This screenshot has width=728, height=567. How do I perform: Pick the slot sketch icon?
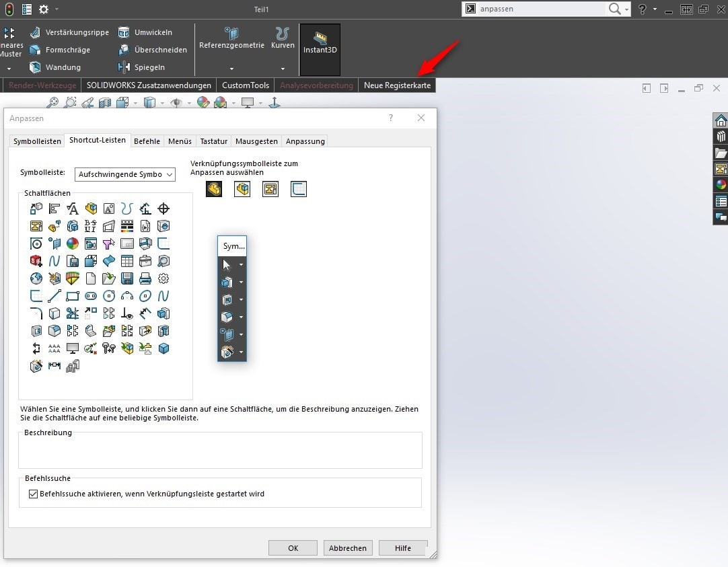(91, 296)
